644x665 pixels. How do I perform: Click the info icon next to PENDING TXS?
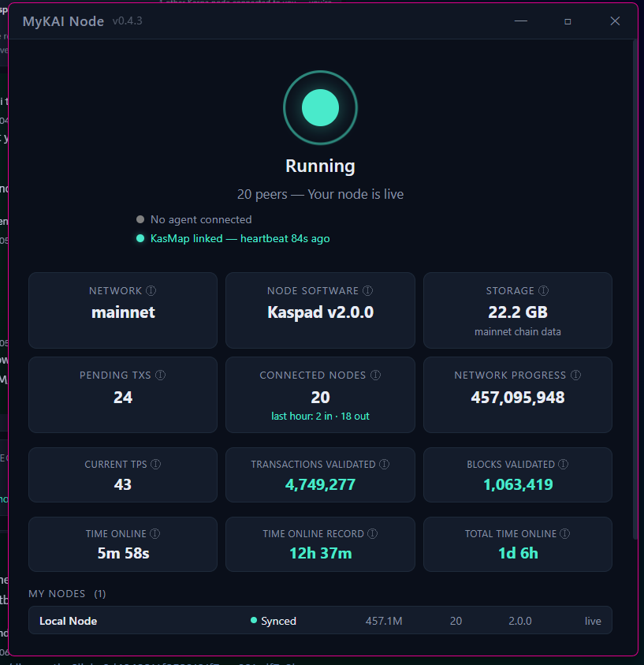161,375
